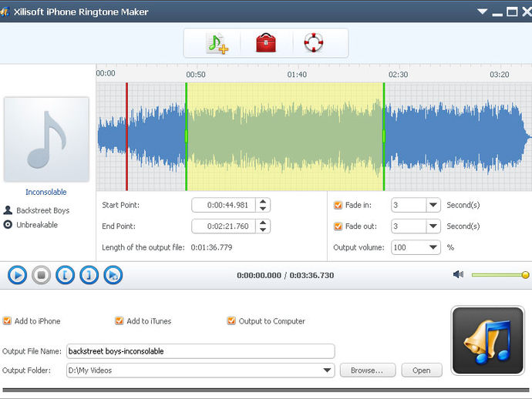Screen dimensions: 532x399
Task: Open the title bar dropdown triangle menu
Action: pos(482,12)
